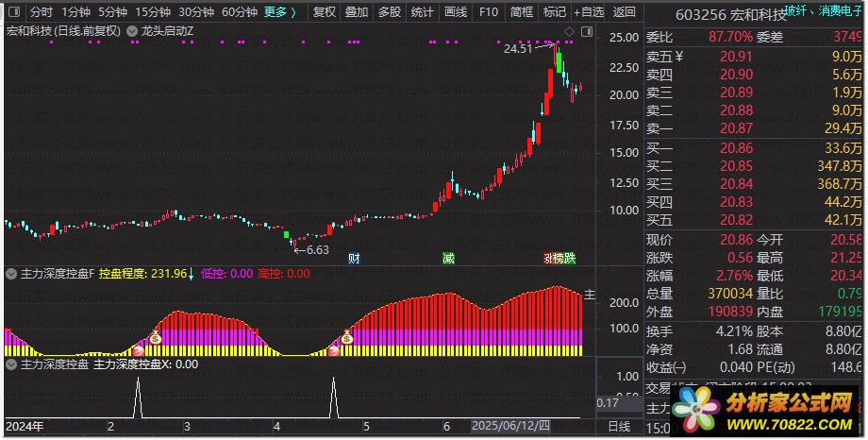
Task: Click the 财 finance marker
Action: tap(355, 258)
